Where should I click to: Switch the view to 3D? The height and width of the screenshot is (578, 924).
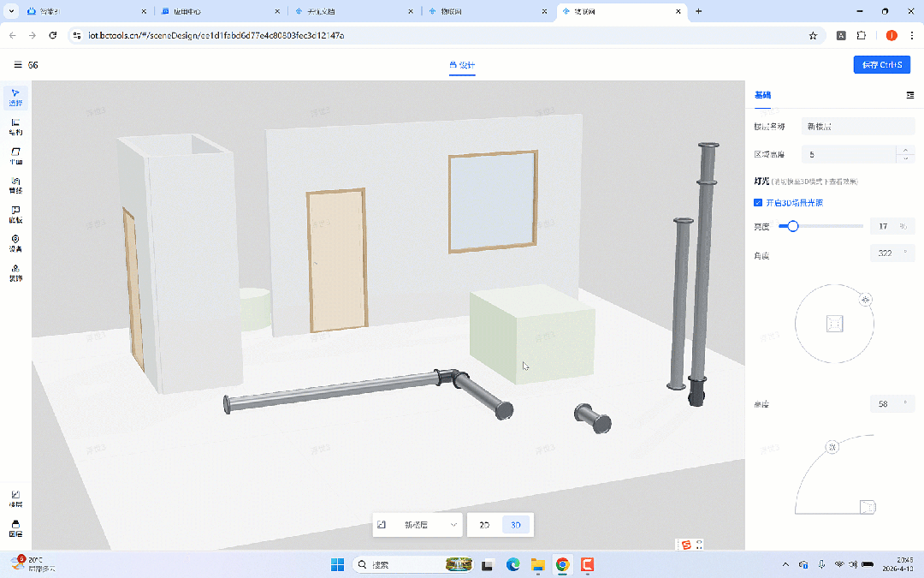point(516,525)
